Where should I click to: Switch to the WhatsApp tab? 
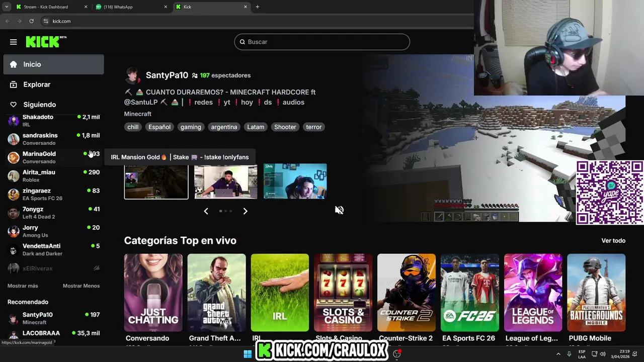(x=132, y=7)
